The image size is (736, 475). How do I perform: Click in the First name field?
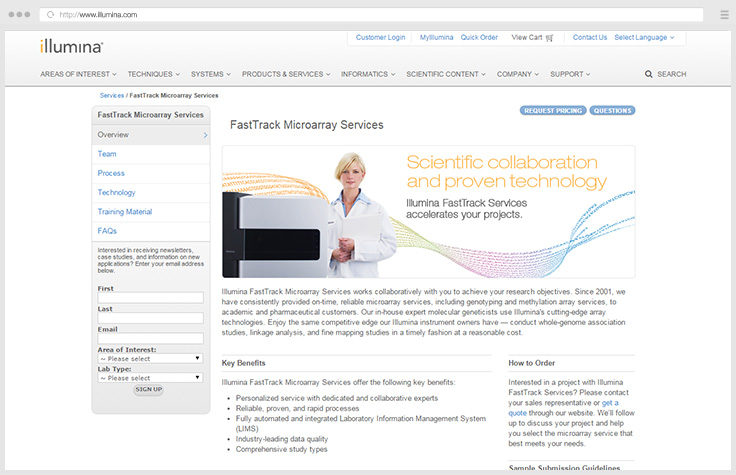click(150, 298)
